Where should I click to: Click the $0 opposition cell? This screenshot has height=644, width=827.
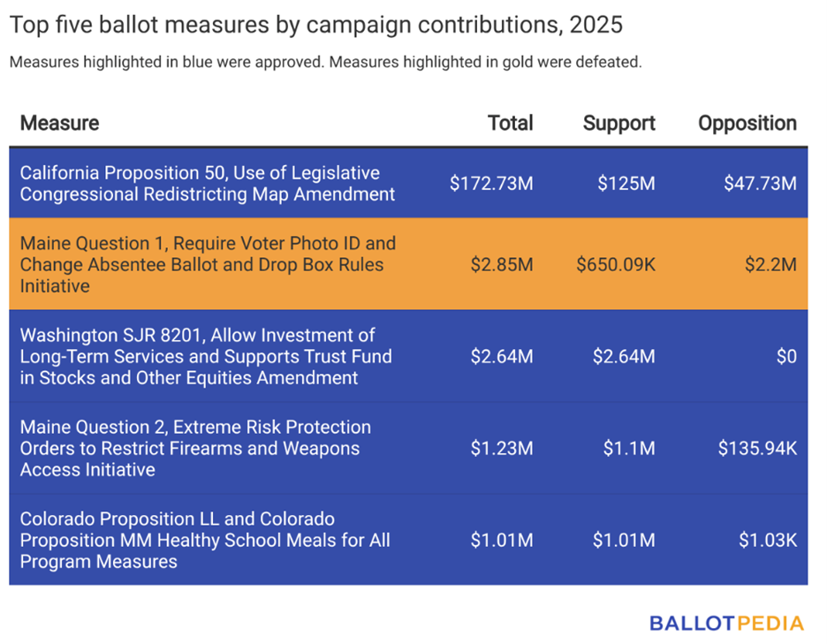tap(785, 356)
